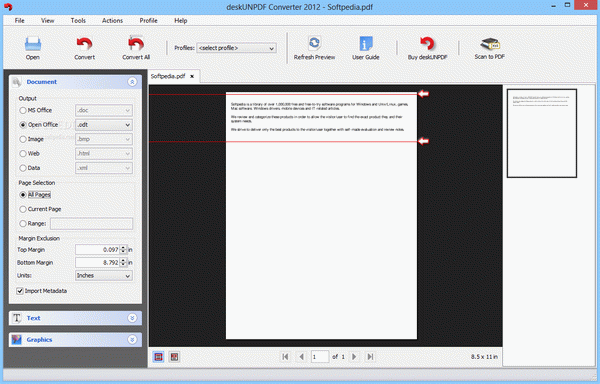Open the Profiles select profile dropdown
This screenshot has height=384, width=600.
[236, 48]
